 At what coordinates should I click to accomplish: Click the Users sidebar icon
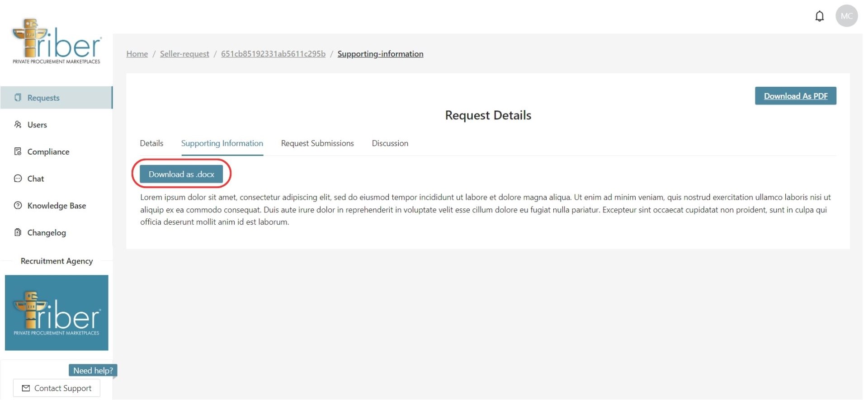tap(18, 124)
